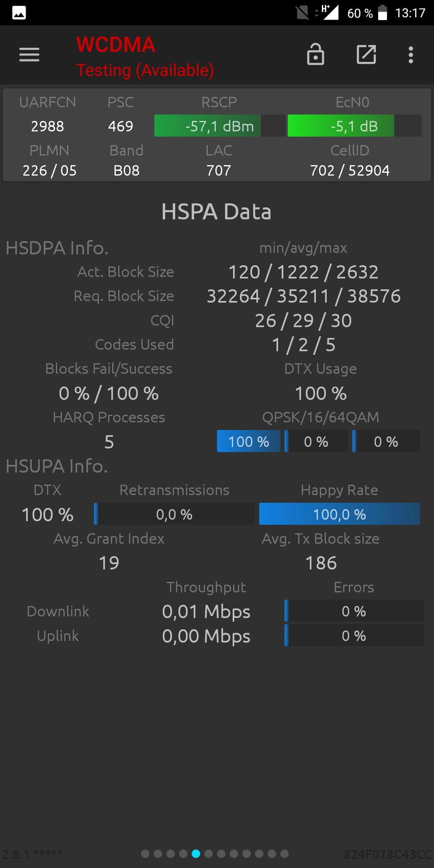Tap the Downlink errors 0 % bar
The width and height of the screenshot is (434, 868).
354,611
